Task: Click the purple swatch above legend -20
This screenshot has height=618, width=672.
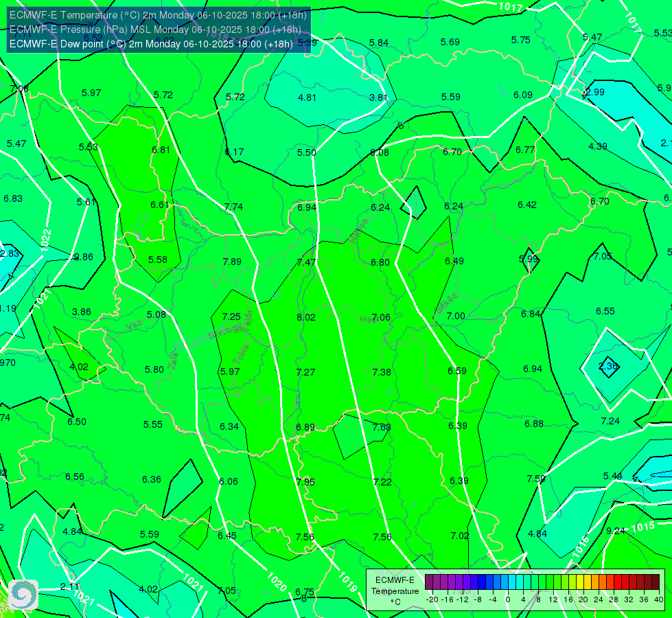Action: [x=429, y=582]
